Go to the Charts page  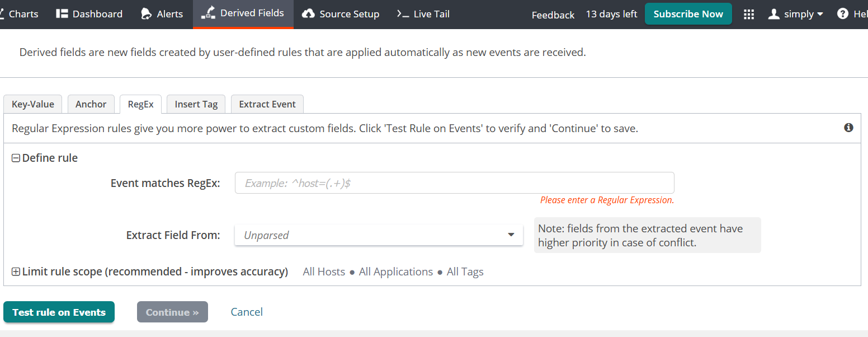click(x=19, y=14)
